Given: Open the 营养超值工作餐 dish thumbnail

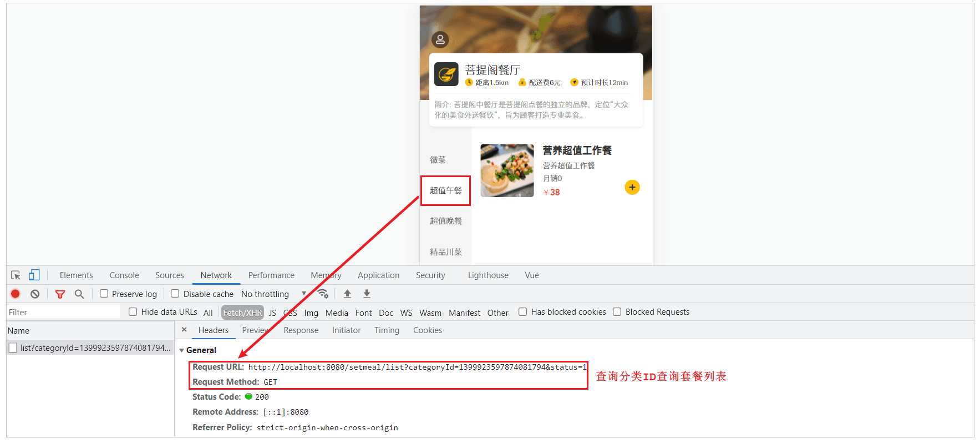Looking at the screenshot, I should pos(507,171).
